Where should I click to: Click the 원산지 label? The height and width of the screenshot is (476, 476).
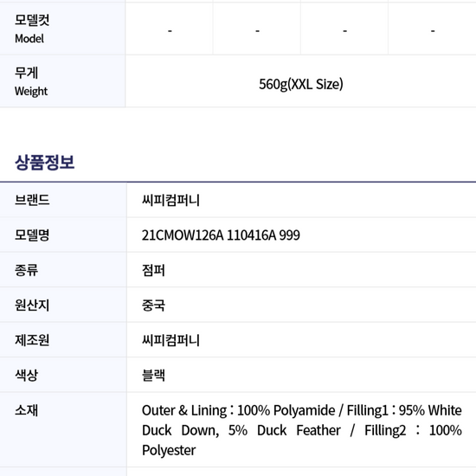[32, 305]
